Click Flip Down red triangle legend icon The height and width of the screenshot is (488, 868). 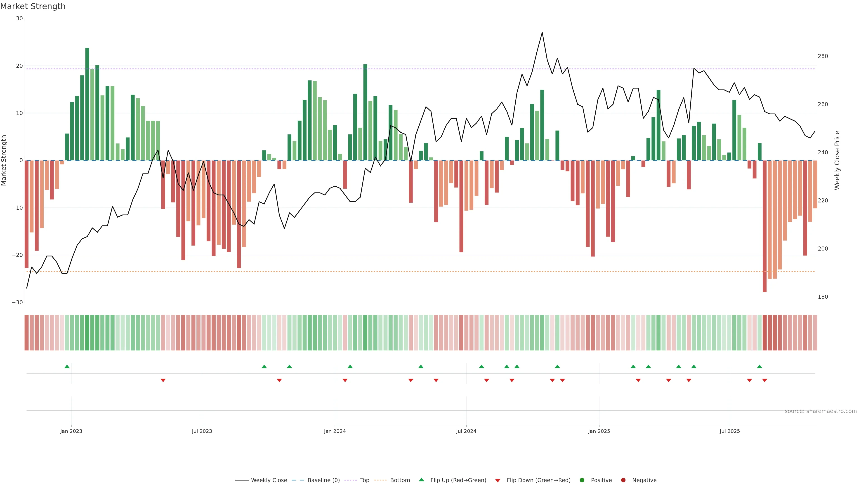(x=498, y=481)
